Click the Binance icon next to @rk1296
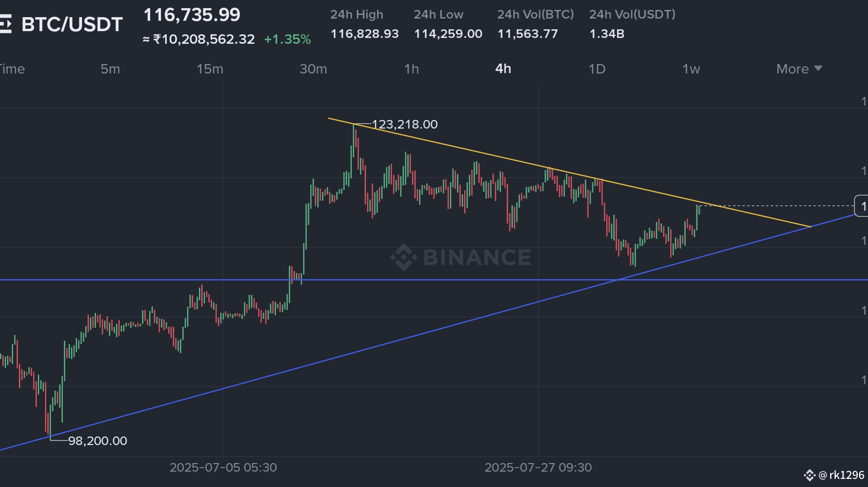 tap(809, 475)
